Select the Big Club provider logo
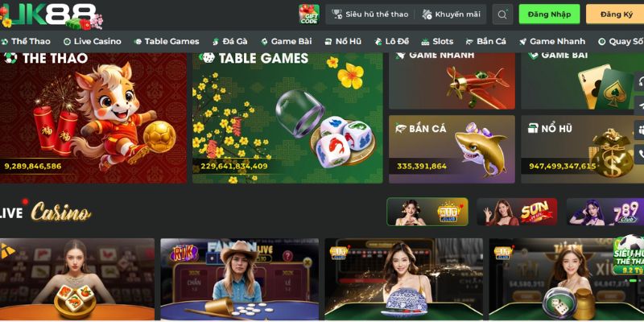644x322 pixels. point(427,212)
